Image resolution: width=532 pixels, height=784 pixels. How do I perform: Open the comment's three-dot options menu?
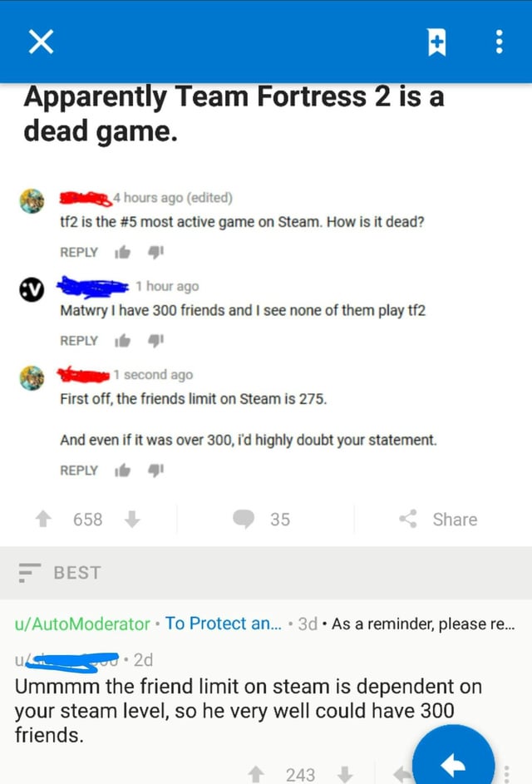[506, 774]
